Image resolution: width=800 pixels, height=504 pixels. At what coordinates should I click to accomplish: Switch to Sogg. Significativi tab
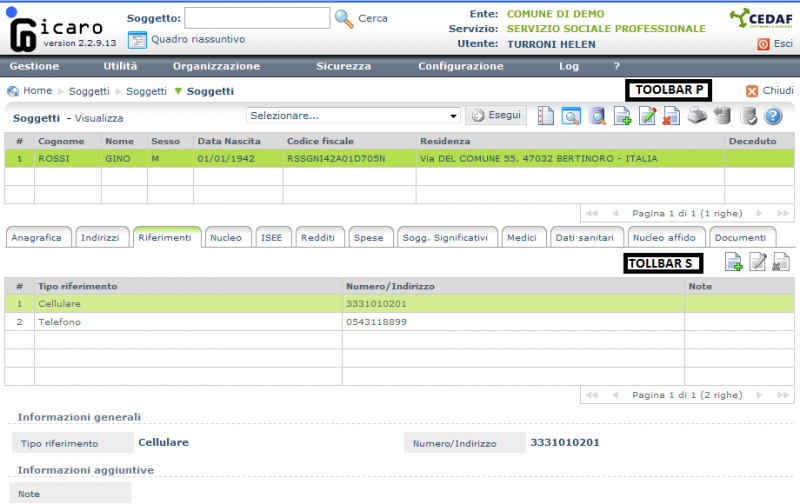447,237
